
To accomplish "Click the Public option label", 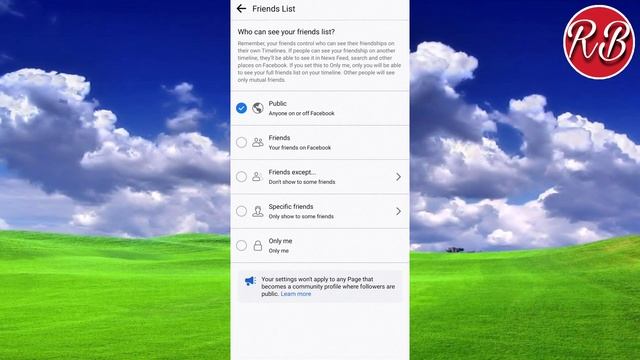I will point(278,104).
